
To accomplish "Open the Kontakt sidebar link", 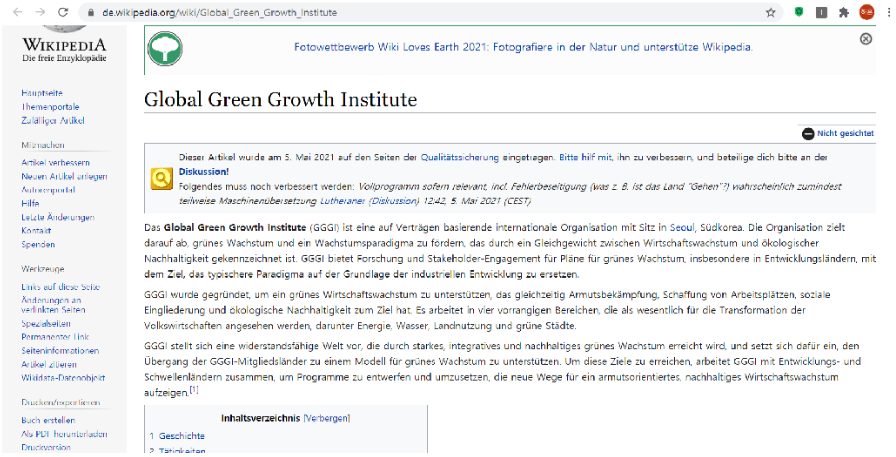I will click(36, 231).
